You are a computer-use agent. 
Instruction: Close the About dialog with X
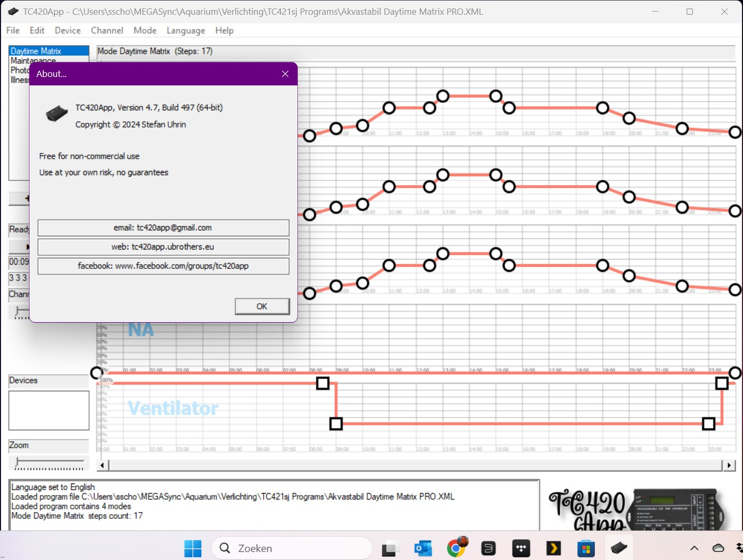(x=285, y=74)
